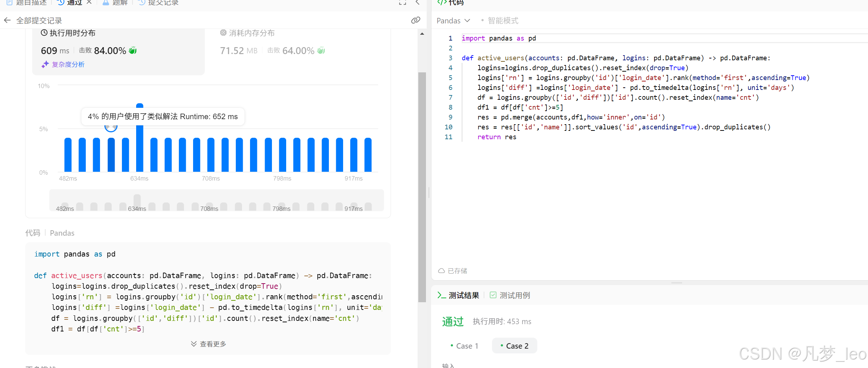Select the 执行用时分布 card

118,51
